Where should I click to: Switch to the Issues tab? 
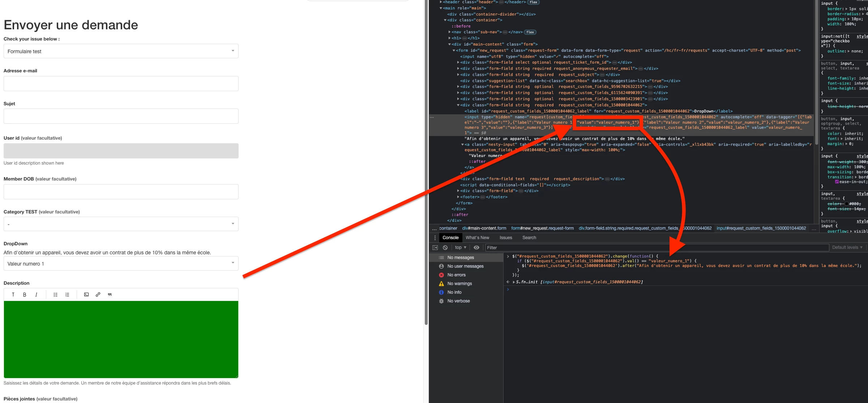click(x=505, y=238)
